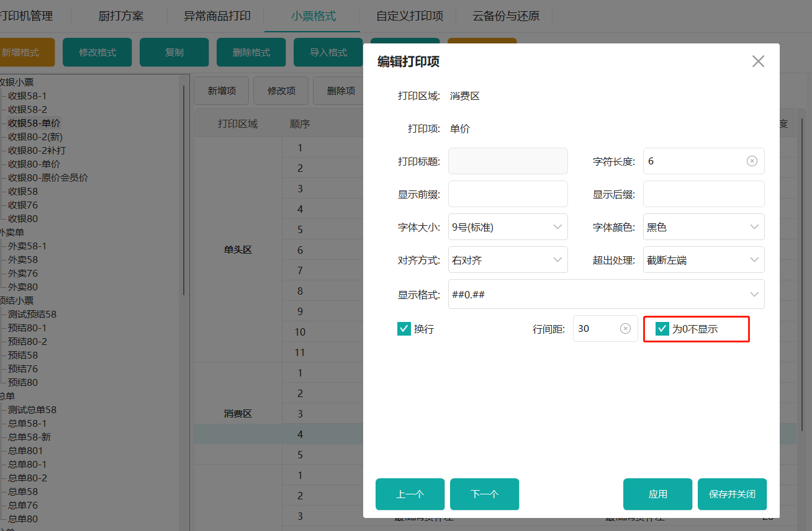
Task: Click the 删除项 button
Action: [x=339, y=91]
